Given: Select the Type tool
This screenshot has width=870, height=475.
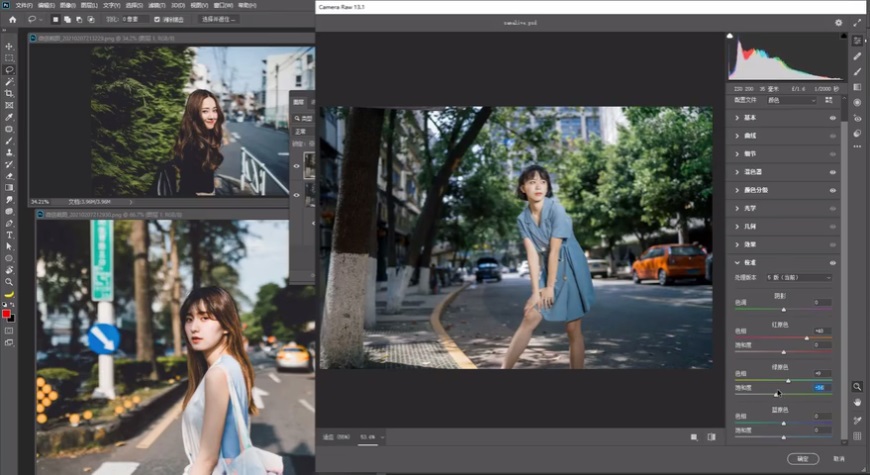Looking at the screenshot, I should (9, 234).
